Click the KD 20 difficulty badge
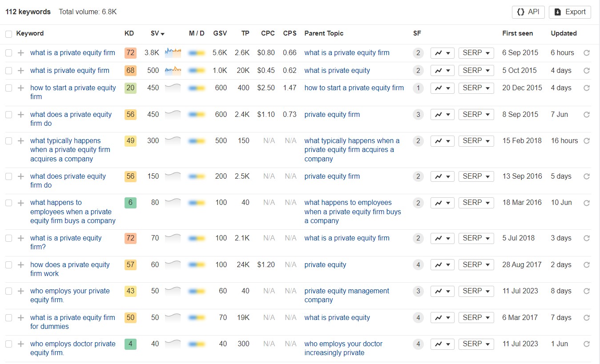 (x=130, y=88)
